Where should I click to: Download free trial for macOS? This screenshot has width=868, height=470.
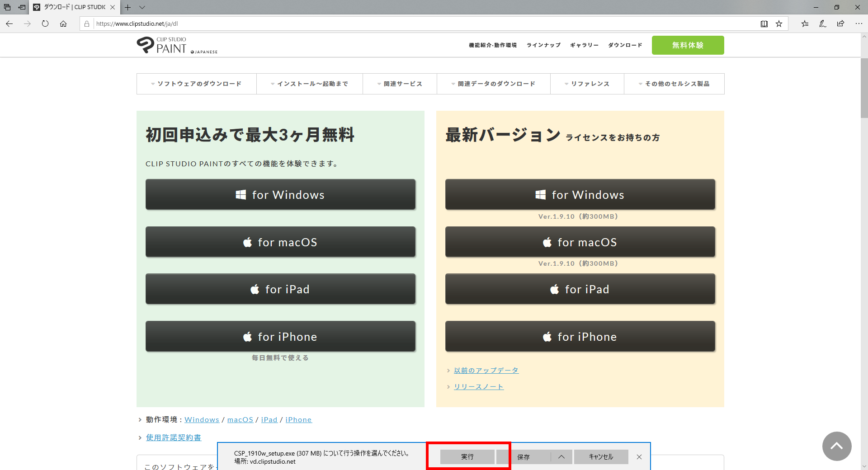(280, 242)
